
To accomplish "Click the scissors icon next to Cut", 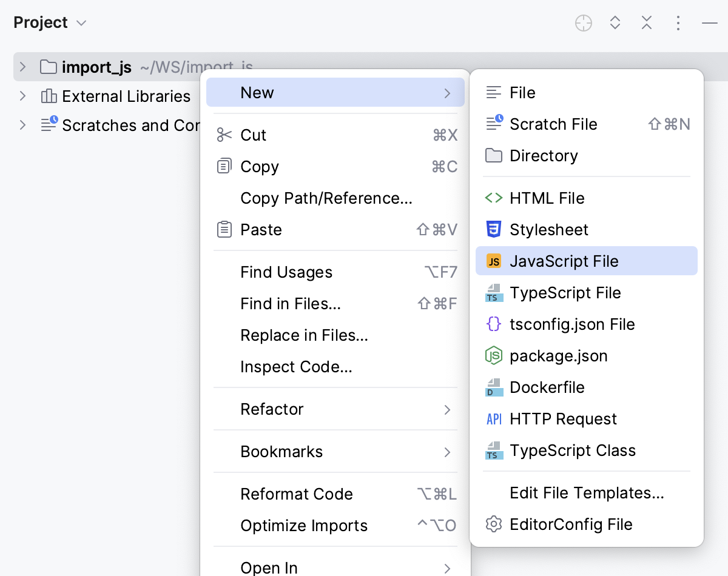I will tap(224, 135).
